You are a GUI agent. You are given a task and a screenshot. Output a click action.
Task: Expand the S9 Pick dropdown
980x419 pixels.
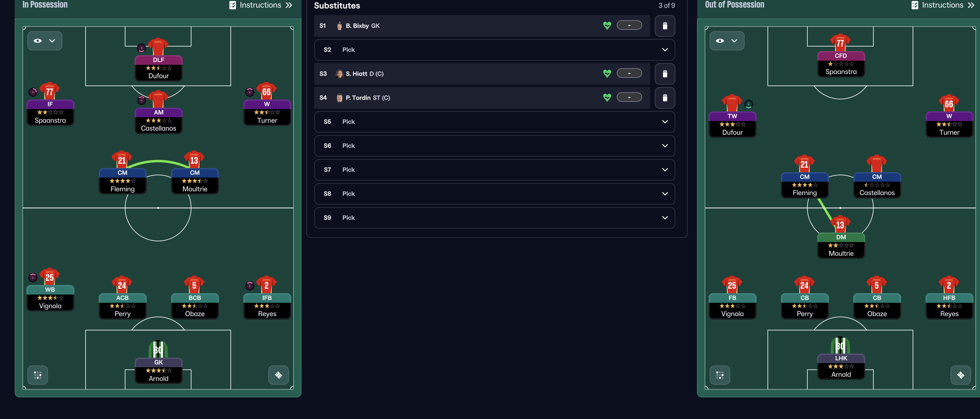tap(494, 218)
